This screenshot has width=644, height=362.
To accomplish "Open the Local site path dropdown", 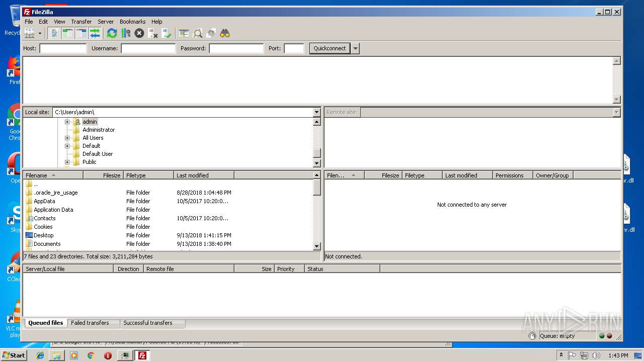I will (316, 112).
